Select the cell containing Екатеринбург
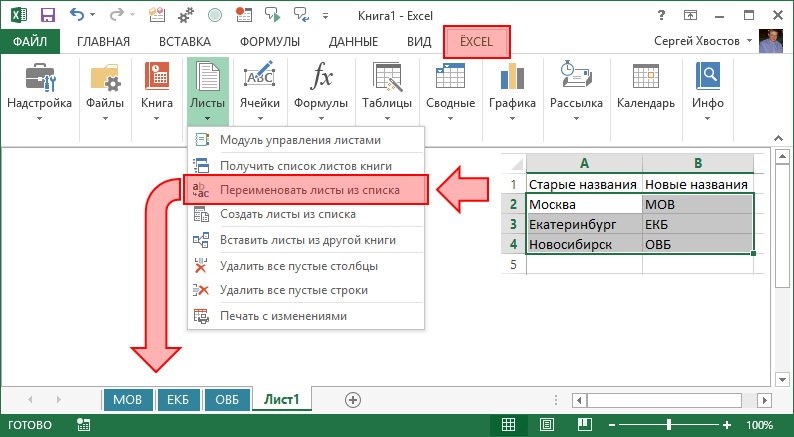Screen dimensions: 794x437 584,224
